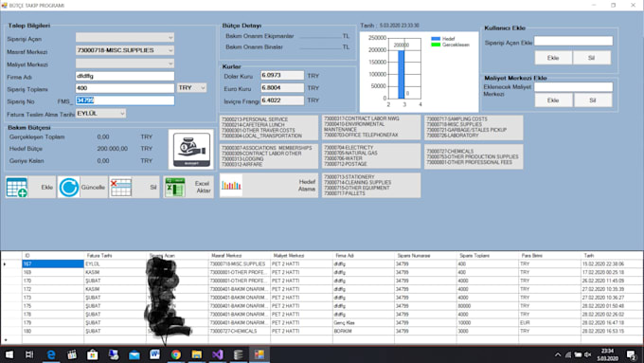Click the Firma Adı text field
Viewport: 644px width, 363px height.
125,76
